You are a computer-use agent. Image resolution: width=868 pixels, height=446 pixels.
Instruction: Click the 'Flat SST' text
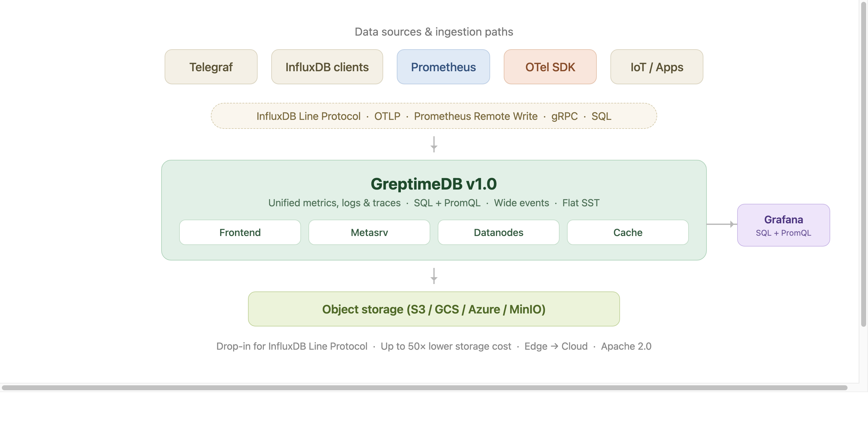(x=581, y=203)
